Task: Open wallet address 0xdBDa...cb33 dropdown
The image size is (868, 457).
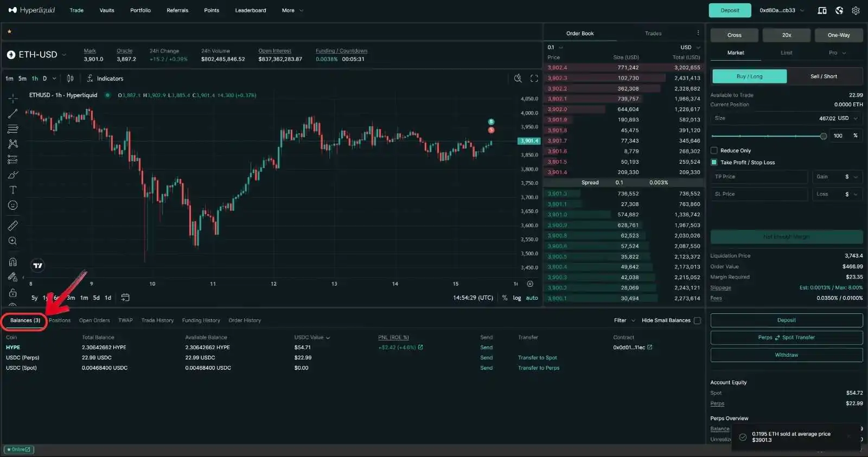Action: (782, 10)
